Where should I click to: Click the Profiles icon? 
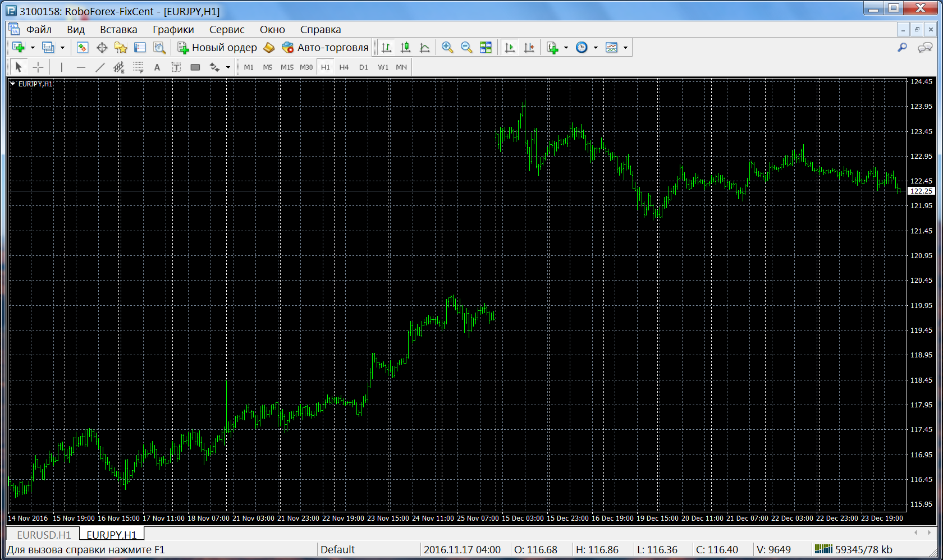[48, 48]
